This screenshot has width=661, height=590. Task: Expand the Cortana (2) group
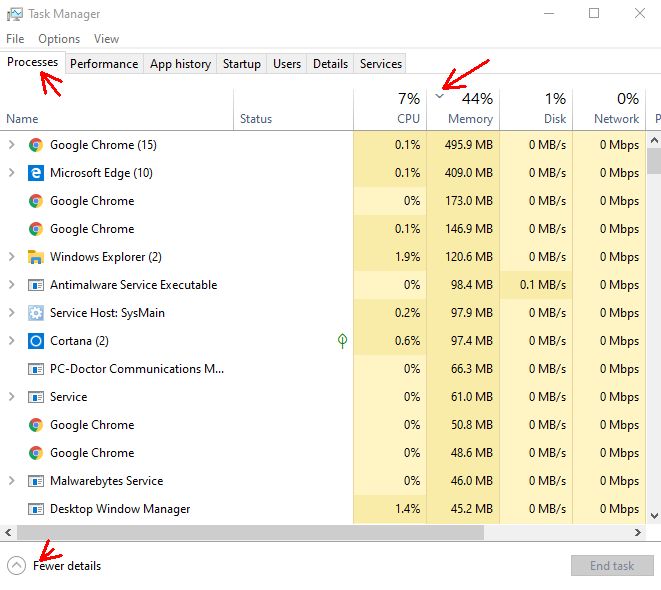(x=11, y=341)
